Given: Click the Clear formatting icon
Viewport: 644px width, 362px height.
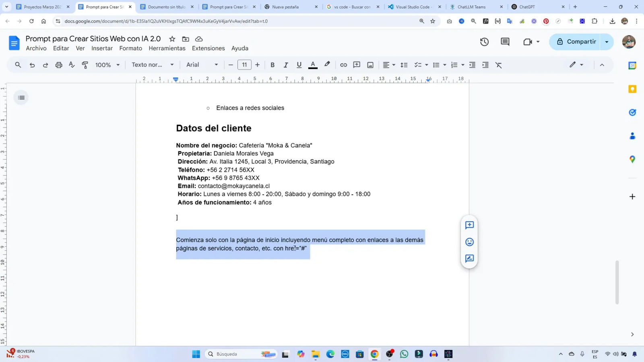Looking at the screenshot, I should coord(499,65).
